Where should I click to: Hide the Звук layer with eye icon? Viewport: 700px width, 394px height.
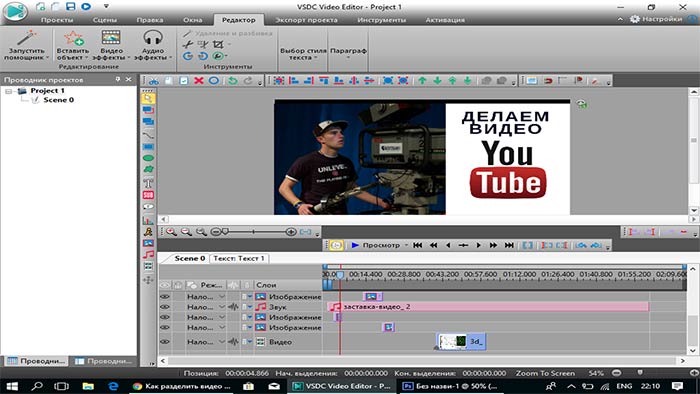(x=165, y=307)
